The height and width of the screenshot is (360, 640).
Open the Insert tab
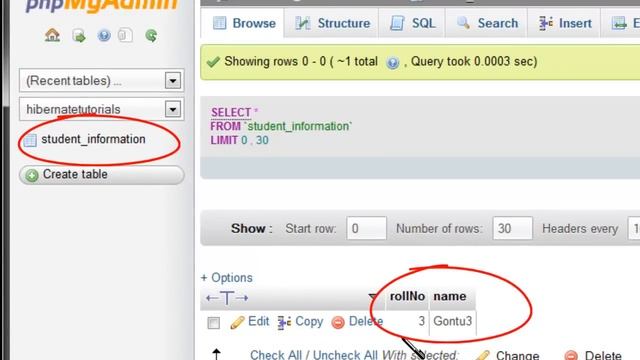coord(564,23)
